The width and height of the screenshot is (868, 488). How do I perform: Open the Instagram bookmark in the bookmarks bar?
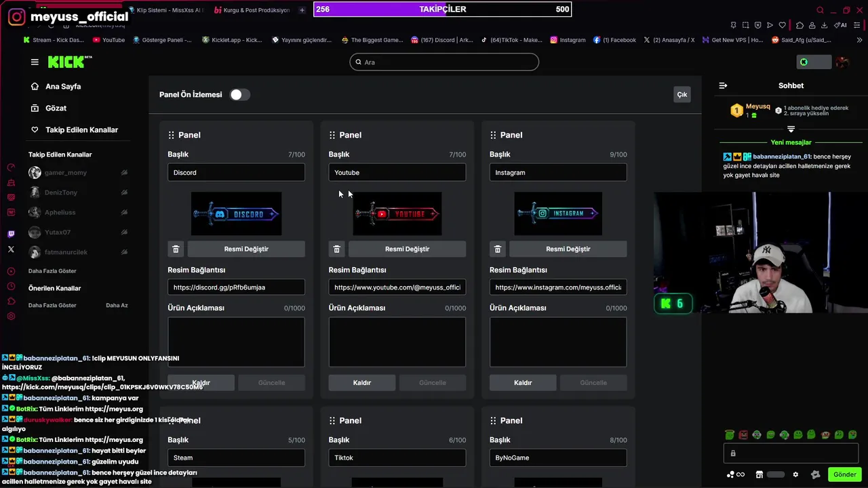[x=568, y=40]
